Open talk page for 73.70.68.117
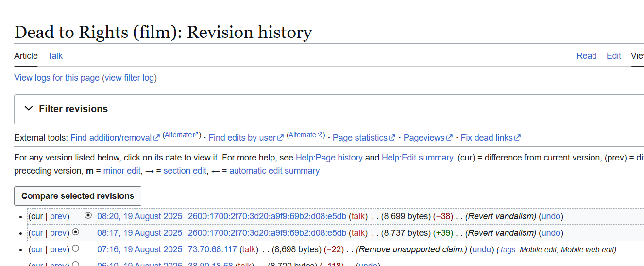 point(249,249)
